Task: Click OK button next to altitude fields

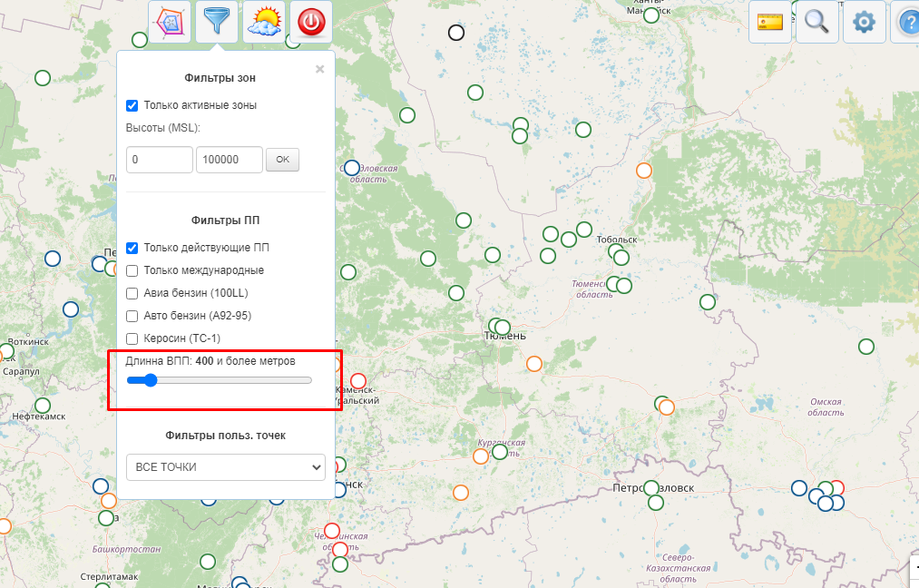Action: 282,160
